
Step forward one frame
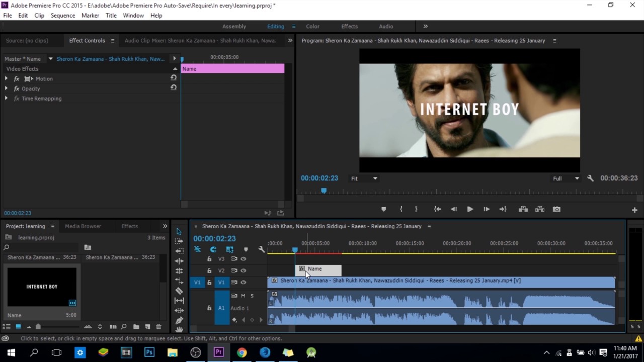point(487,209)
